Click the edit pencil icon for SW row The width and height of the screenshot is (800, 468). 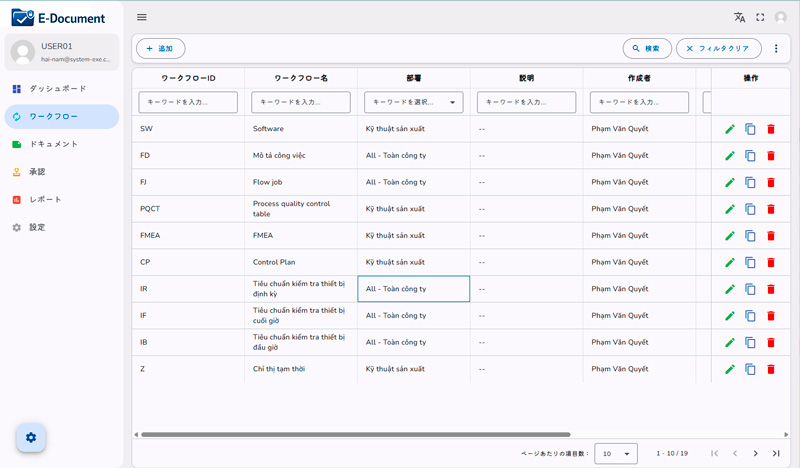point(730,129)
